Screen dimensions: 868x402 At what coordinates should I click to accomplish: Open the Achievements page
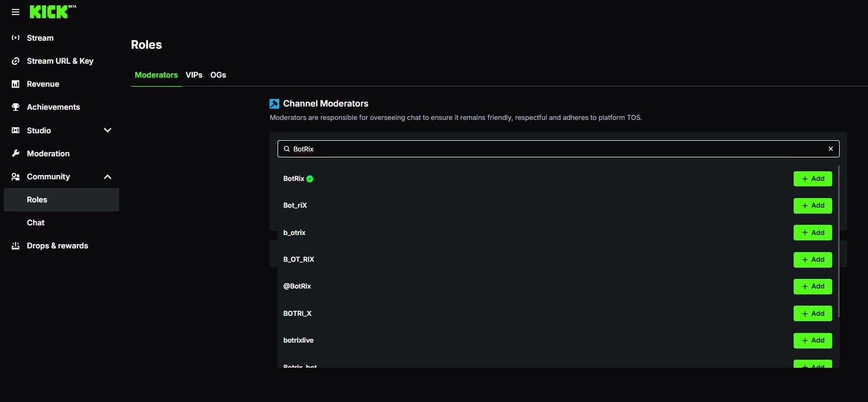tap(62, 107)
